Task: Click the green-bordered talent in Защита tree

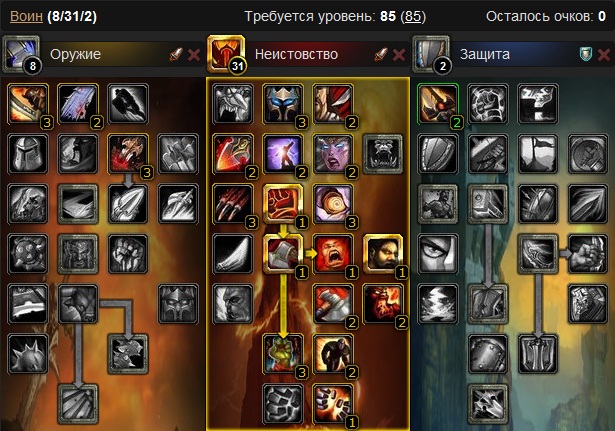Action: pos(438,104)
